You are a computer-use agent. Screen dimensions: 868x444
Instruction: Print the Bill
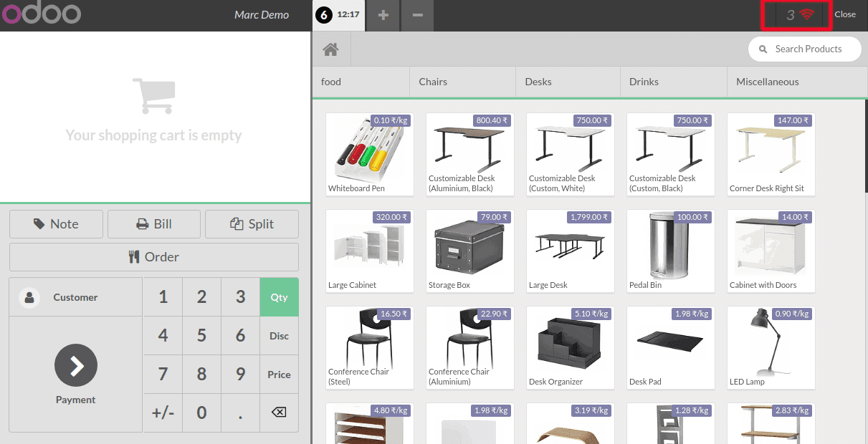click(154, 224)
